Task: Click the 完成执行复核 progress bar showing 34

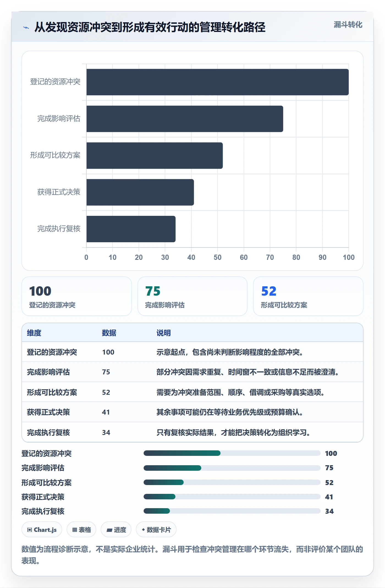Action: (232, 511)
